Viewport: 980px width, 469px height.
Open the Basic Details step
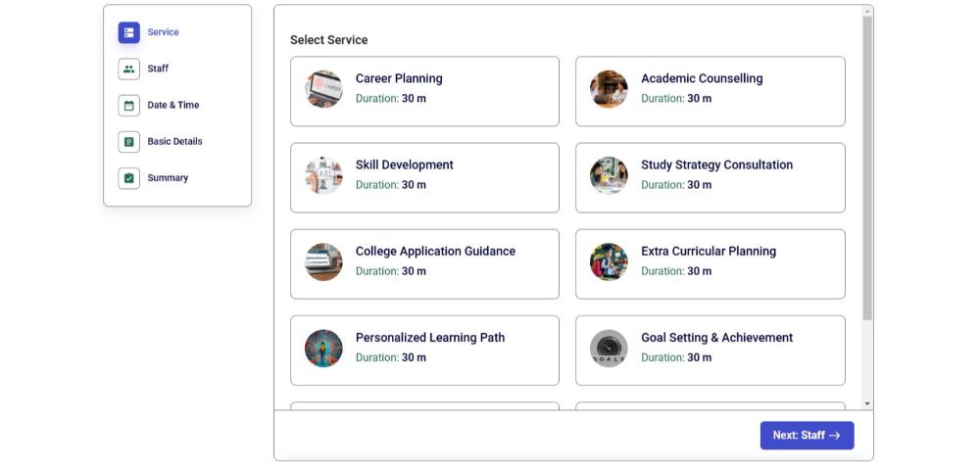click(x=174, y=142)
